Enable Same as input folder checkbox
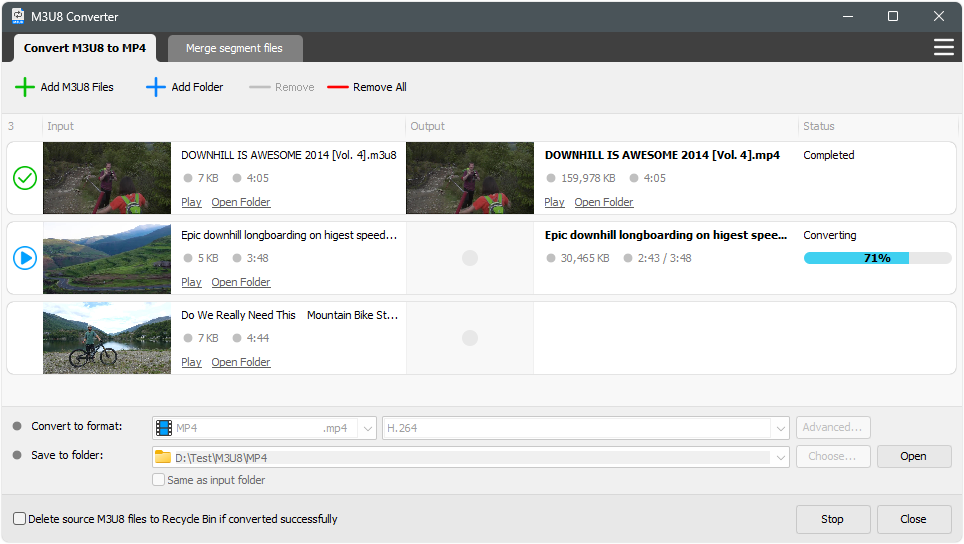The width and height of the screenshot is (964, 544). [x=158, y=480]
